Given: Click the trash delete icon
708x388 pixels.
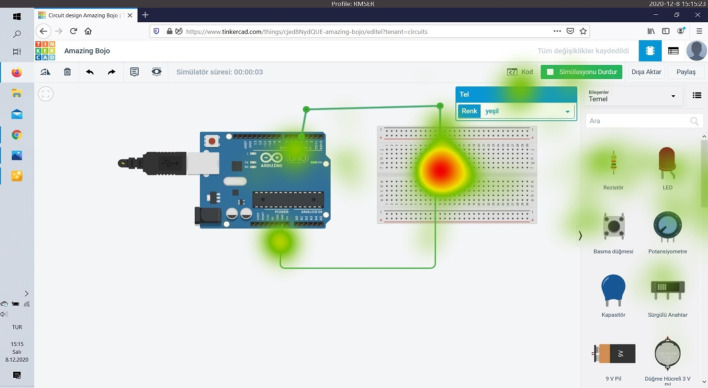Looking at the screenshot, I should (67, 72).
